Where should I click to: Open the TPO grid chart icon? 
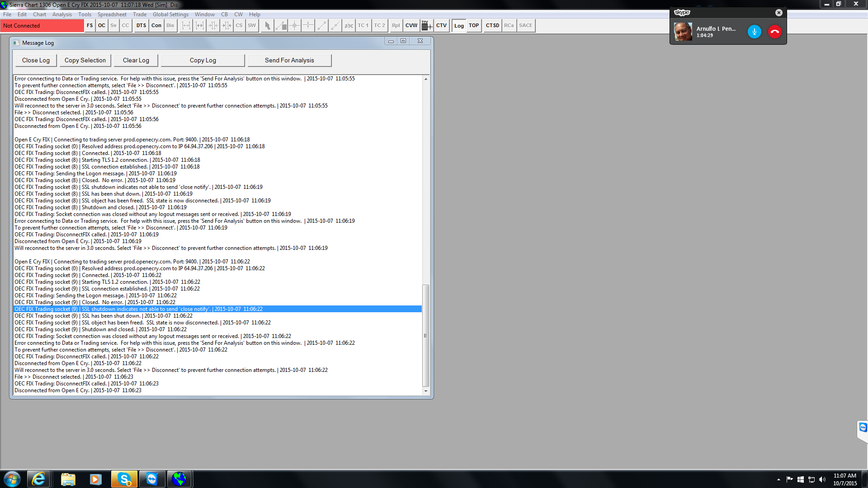pyautogui.click(x=426, y=26)
